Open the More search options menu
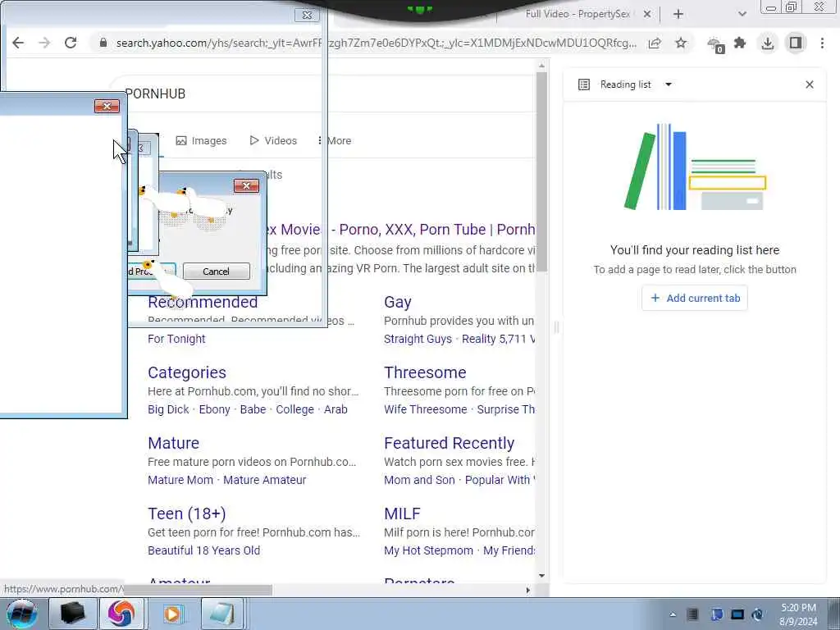840x630 pixels. 335,141
